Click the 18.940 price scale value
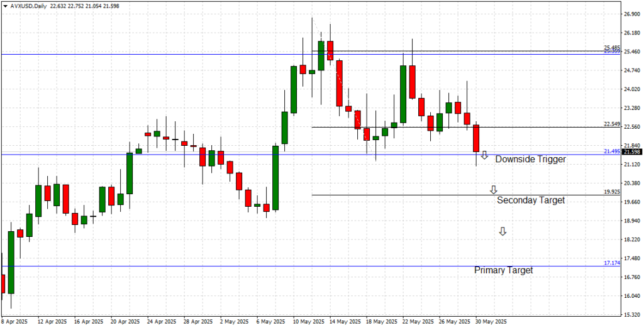 pyautogui.click(x=631, y=221)
